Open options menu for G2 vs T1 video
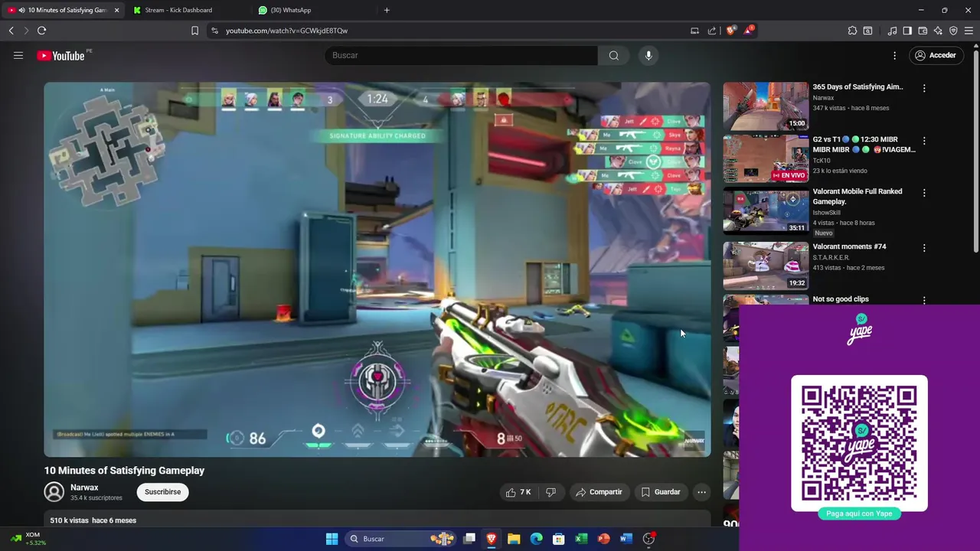The height and width of the screenshot is (551, 980). pyautogui.click(x=924, y=141)
